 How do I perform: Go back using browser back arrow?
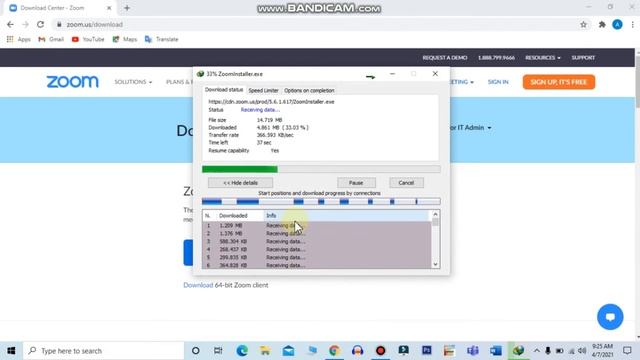point(10,24)
